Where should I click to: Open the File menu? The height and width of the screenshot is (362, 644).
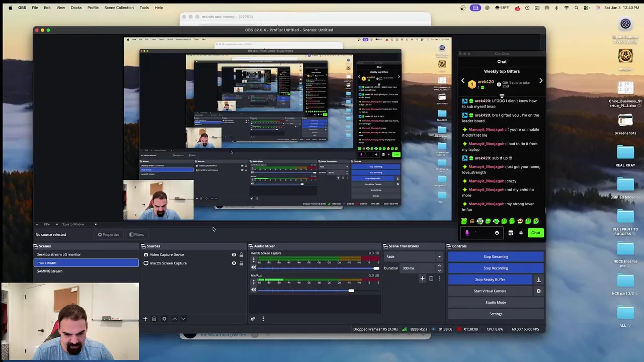[x=35, y=8]
